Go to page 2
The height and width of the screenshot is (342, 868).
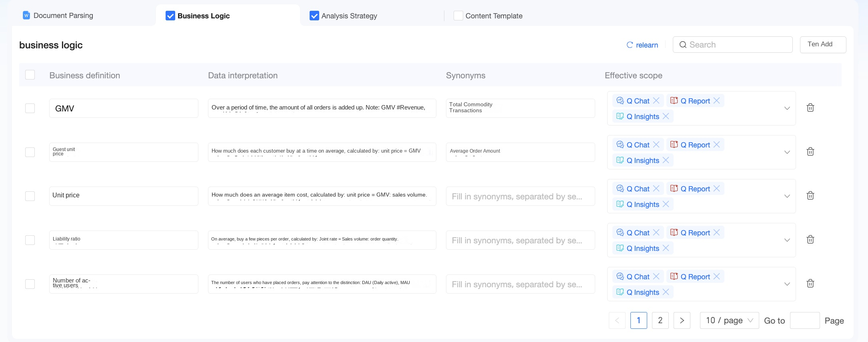(x=660, y=320)
